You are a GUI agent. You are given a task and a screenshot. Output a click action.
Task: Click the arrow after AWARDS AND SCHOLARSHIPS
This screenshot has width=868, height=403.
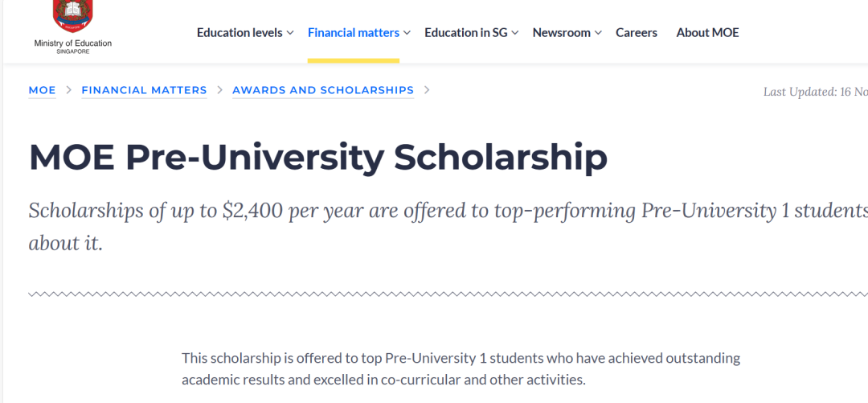coord(426,90)
